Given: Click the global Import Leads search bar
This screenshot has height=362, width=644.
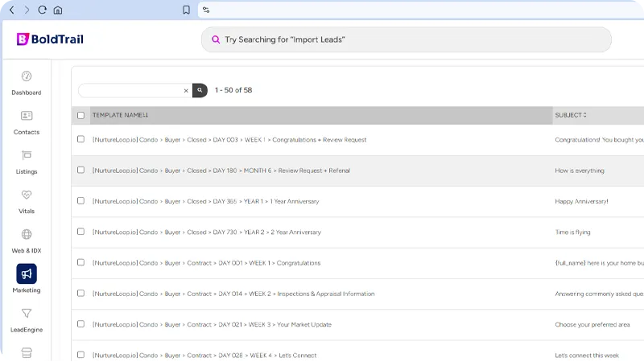Looking at the screenshot, I should tap(406, 39).
